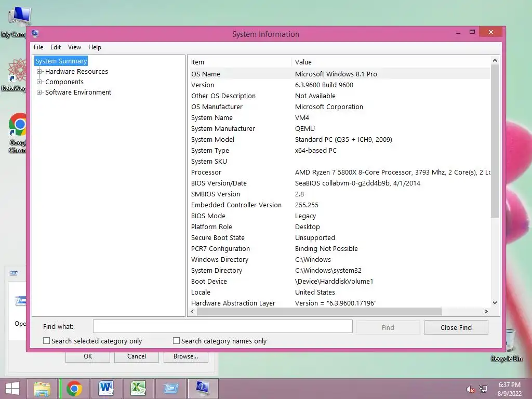The image size is (532, 399).
Task: Select the Other OS Description row
Action: click(x=339, y=96)
